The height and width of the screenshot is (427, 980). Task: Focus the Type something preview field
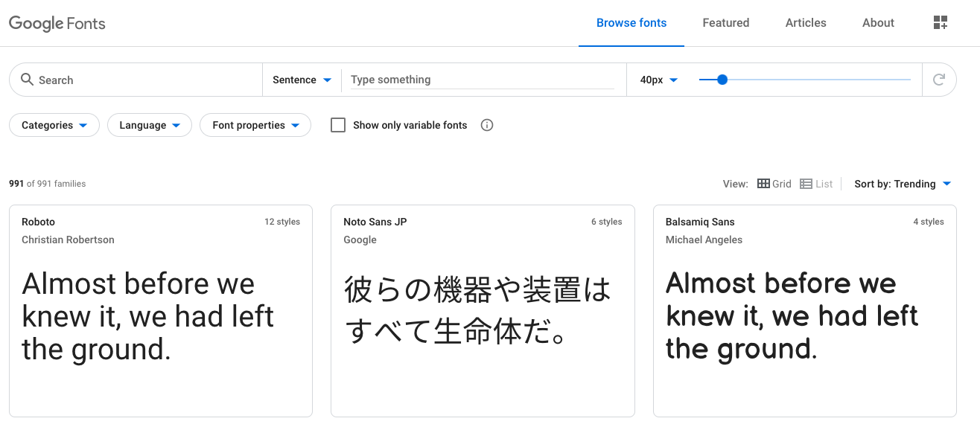tap(483, 80)
